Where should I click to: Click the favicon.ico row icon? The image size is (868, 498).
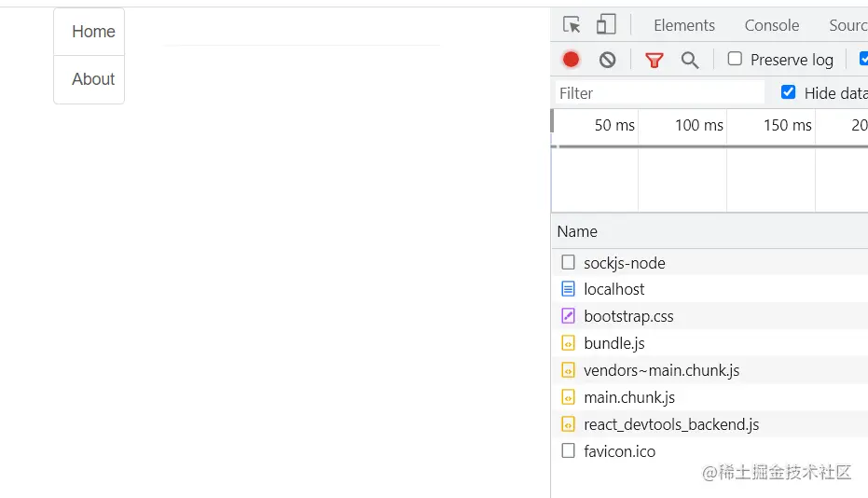[x=568, y=451]
